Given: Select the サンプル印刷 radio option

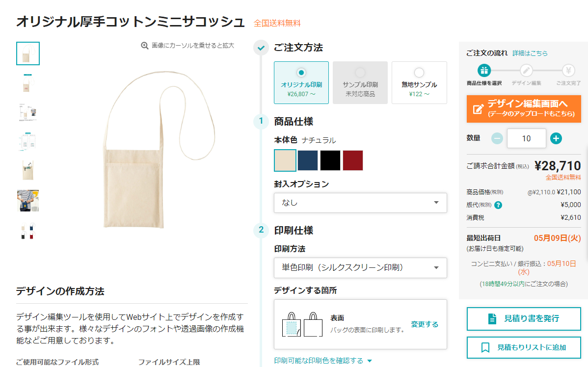Looking at the screenshot, I should point(360,73).
